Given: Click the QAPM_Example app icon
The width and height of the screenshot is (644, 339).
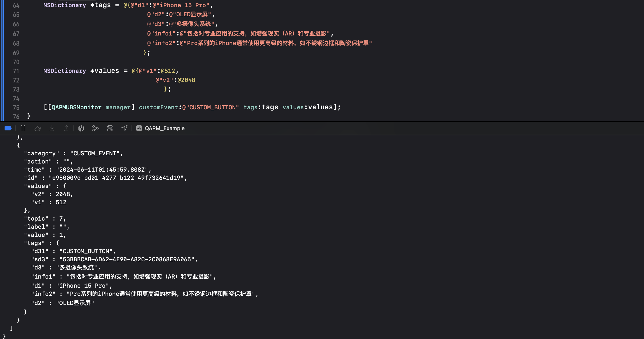Looking at the screenshot, I should (139, 129).
